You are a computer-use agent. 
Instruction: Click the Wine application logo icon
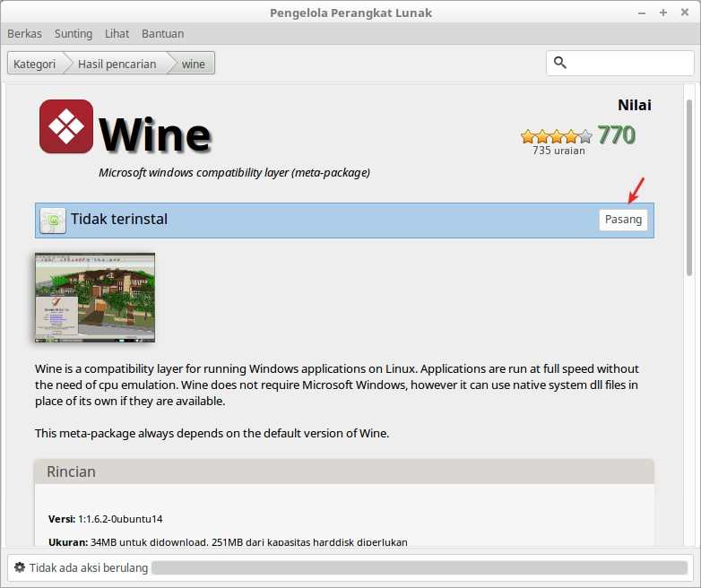coord(66,126)
